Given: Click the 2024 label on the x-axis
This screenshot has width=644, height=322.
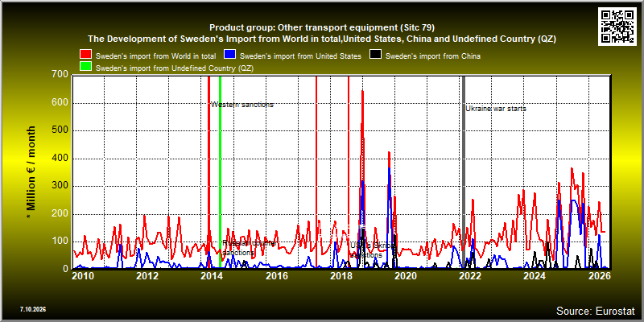Looking at the screenshot, I should point(534,275).
